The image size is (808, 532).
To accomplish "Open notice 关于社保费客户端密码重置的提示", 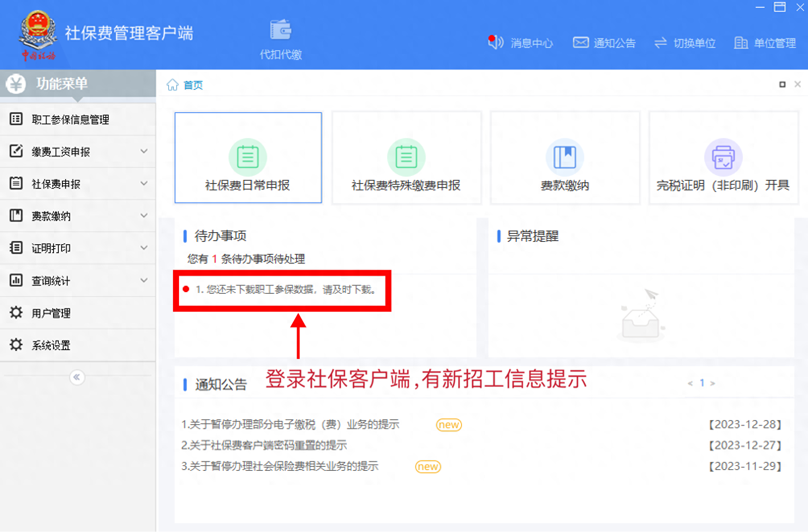I will click(264, 445).
